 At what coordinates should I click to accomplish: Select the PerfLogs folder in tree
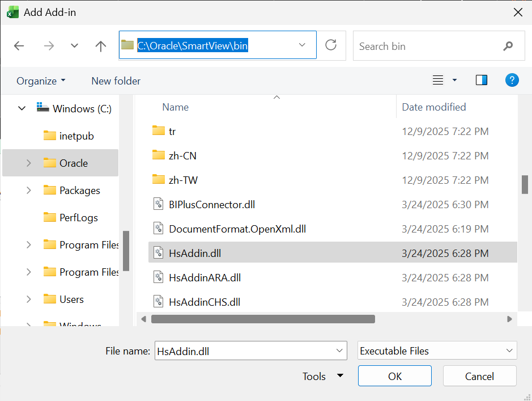pos(71,218)
